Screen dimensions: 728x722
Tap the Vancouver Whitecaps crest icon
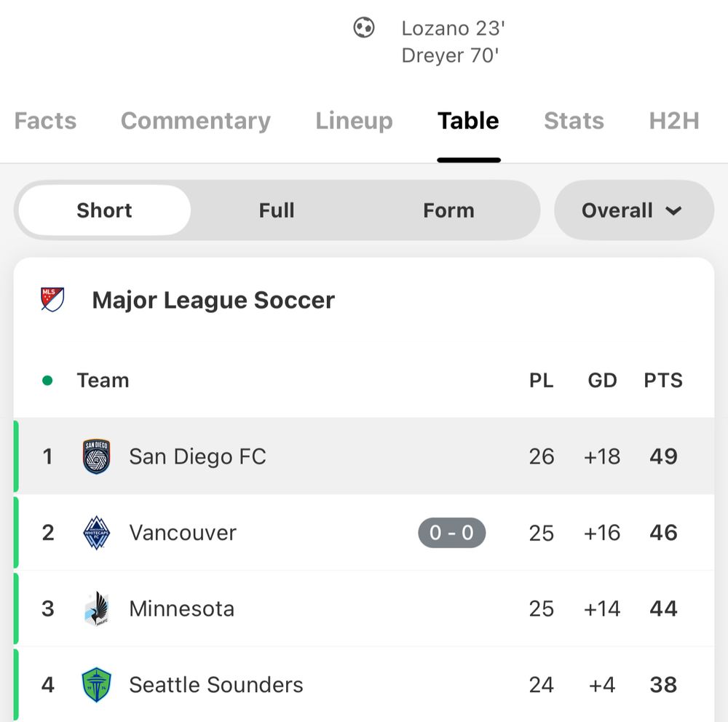[x=96, y=533]
